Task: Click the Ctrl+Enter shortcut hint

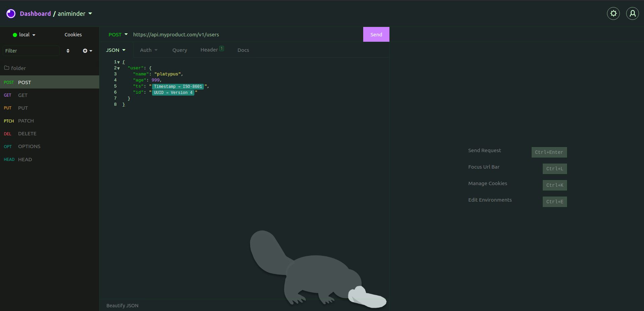Action: pyautogui.click(x=549, y=152)
